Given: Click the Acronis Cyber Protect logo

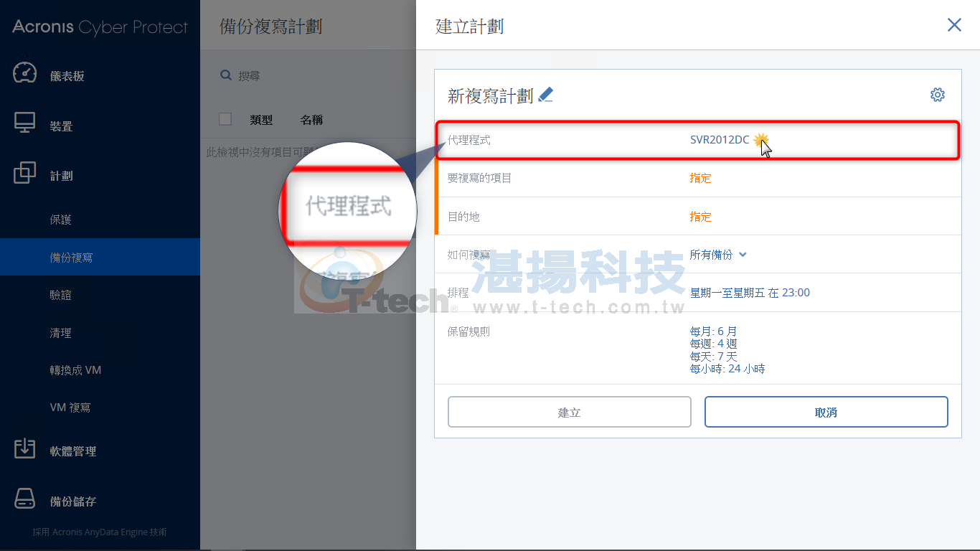Looking at the screenshot, I should [x=100, y=27].
